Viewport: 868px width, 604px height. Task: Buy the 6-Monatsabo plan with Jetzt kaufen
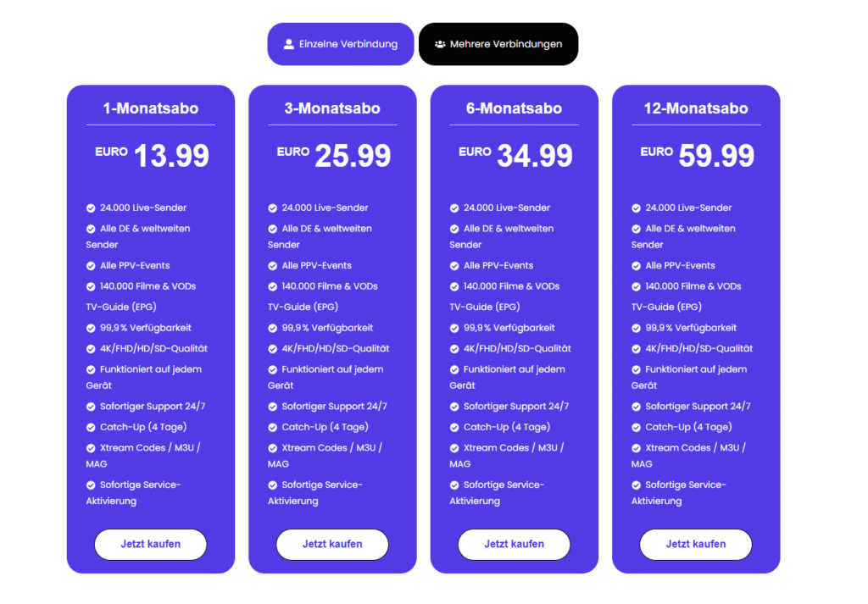click(x=514, y=544)
